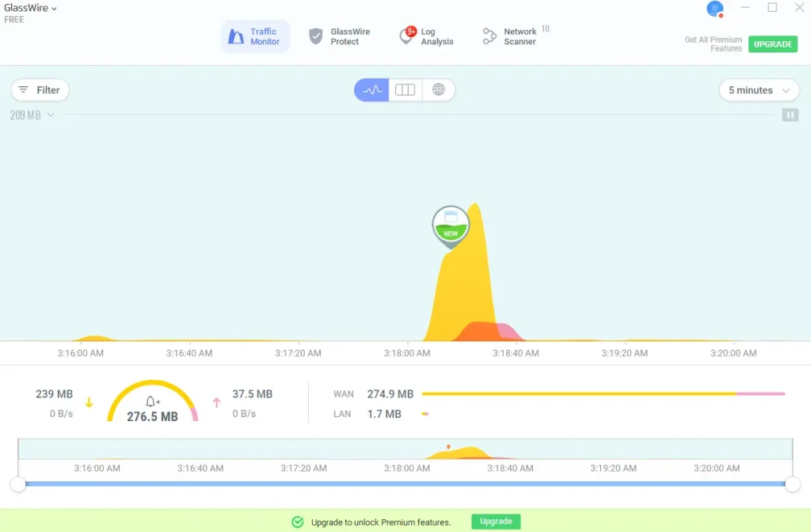
Task: Click the left timeline range handle
Action: (18, 484)
